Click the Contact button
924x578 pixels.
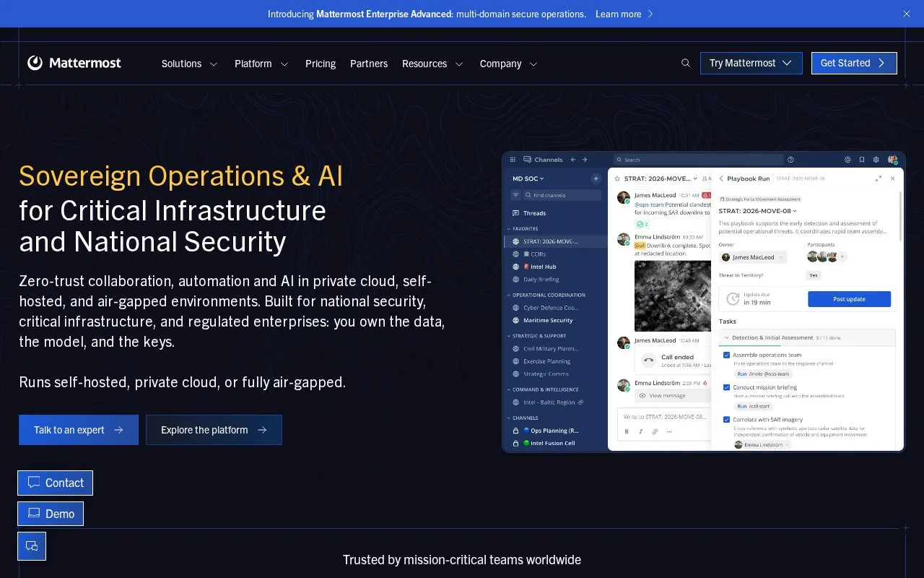[56, 483]
